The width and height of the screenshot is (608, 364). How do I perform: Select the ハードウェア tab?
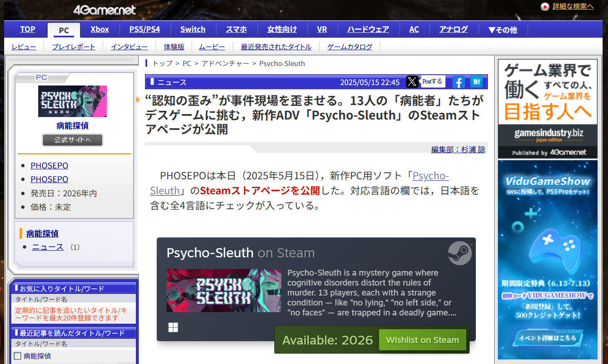(x=368, y=29)
